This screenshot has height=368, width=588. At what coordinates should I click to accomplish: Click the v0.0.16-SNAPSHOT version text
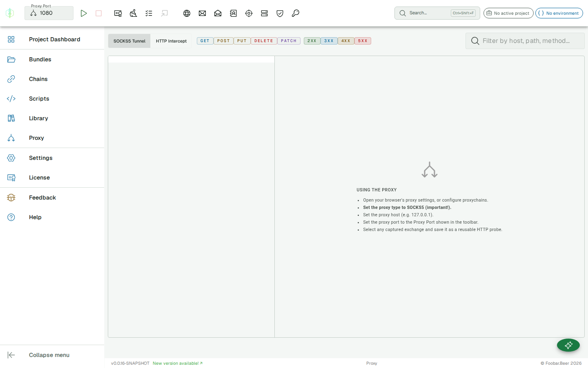(130, 363)
